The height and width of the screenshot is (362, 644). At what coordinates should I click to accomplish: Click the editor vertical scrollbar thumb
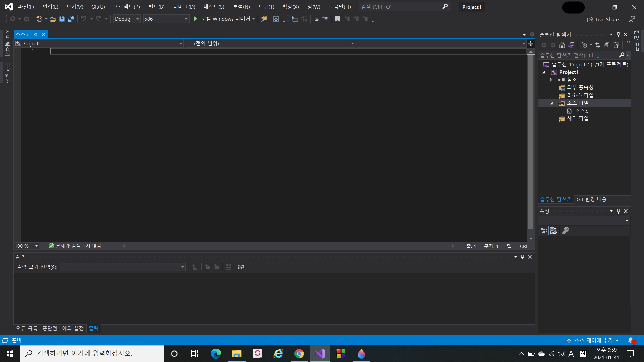[530, 142]
